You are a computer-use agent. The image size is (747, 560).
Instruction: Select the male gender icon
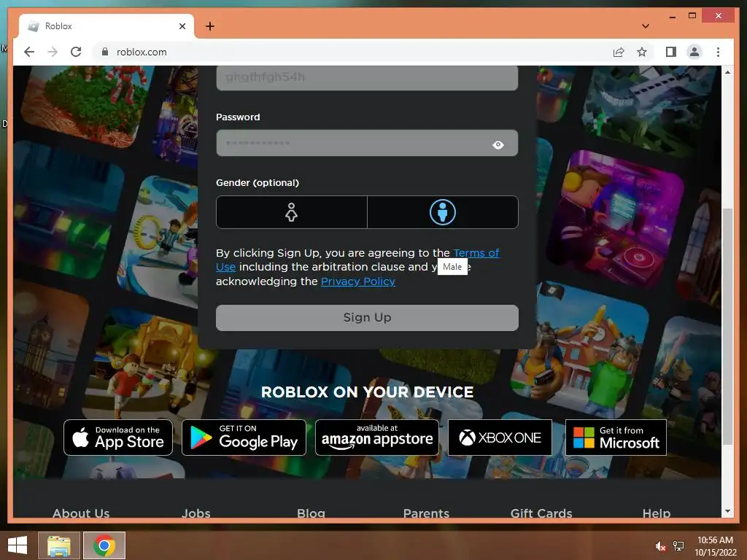pos(443,212)
